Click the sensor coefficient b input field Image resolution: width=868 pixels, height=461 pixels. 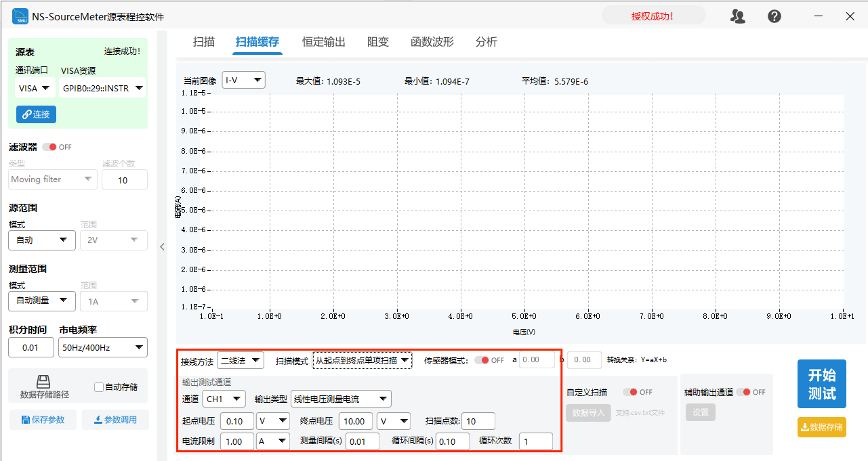(x=584, y=360)
